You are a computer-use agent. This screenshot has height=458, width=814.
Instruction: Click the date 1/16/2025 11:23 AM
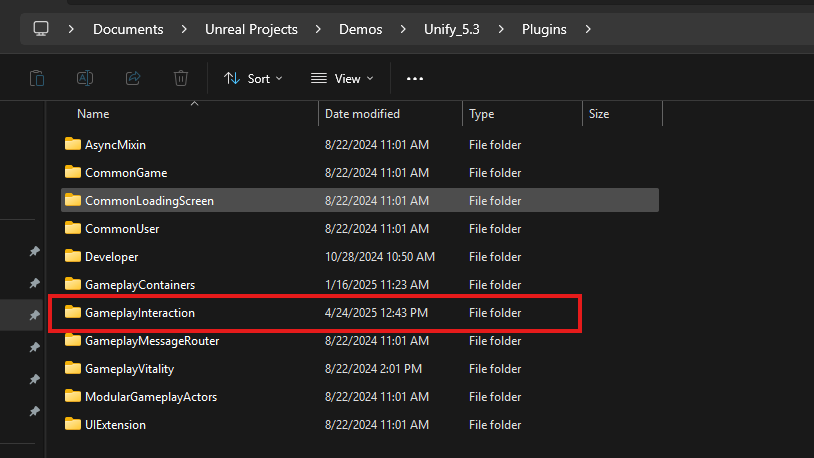pos(377,285)
